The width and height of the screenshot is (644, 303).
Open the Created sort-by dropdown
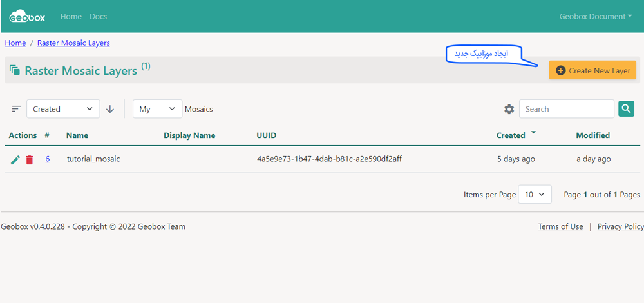(63, 109)
